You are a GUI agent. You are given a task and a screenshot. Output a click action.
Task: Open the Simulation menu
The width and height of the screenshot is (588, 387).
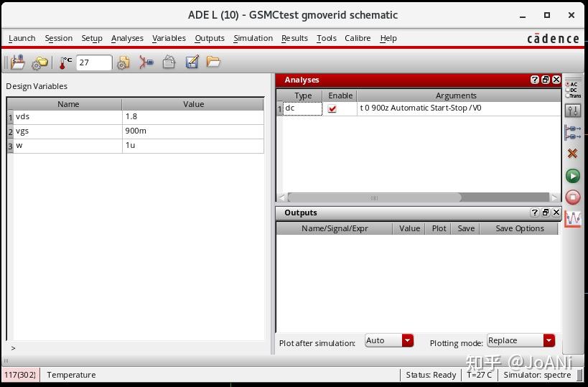point(253,38)
